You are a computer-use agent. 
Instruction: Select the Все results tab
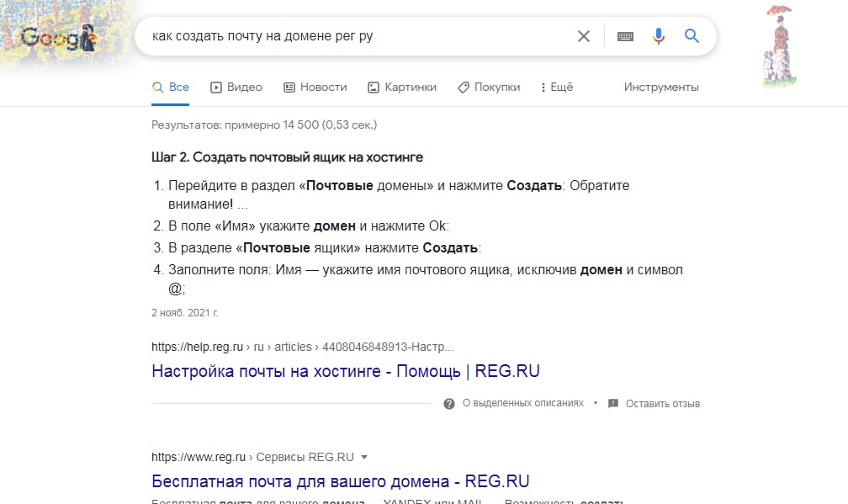170,87
